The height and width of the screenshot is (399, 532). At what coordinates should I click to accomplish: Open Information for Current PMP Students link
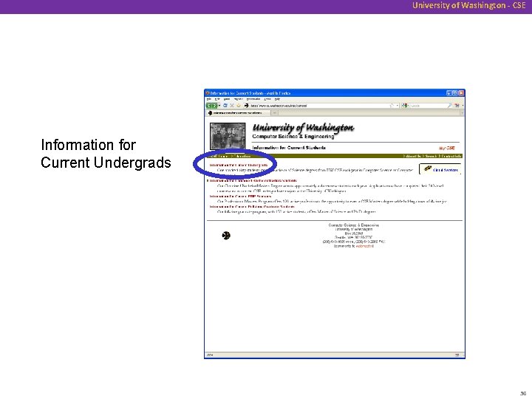click(241, 196)
